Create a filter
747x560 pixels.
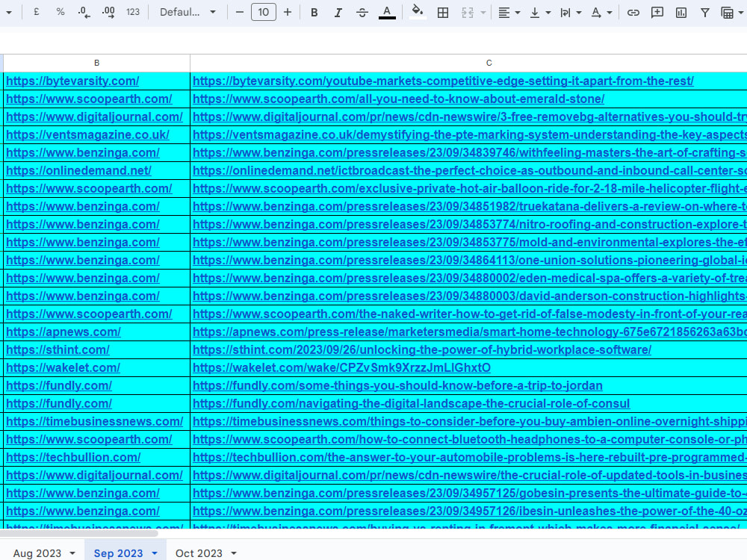tap(704, 13)
